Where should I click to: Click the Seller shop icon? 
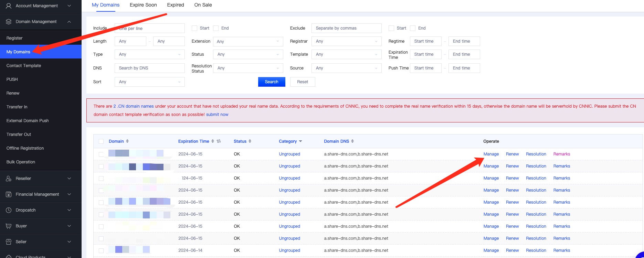9,242
